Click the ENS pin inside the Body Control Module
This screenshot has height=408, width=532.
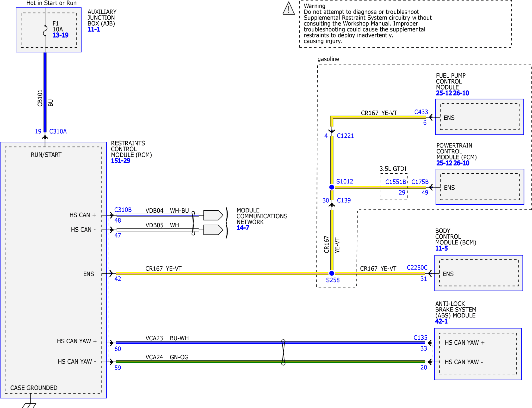(448, 274)
